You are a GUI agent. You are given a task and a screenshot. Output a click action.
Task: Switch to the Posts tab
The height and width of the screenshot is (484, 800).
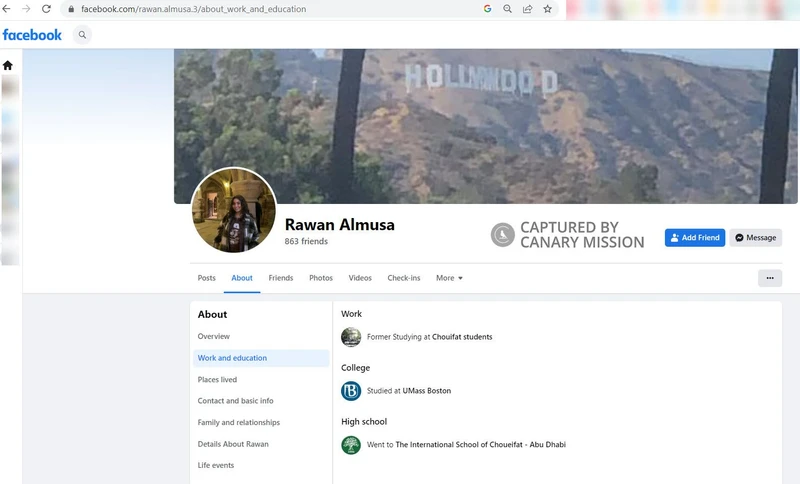pos(207,278)
